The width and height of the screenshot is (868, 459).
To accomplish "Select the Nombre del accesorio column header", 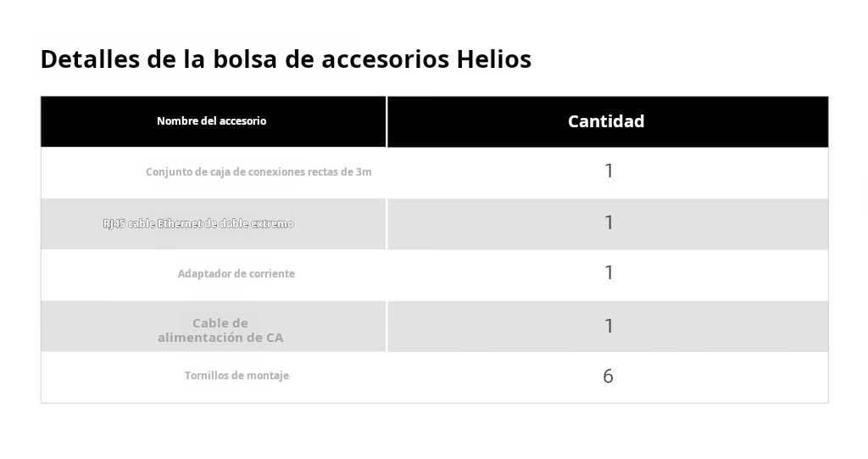I will (213, 121).
